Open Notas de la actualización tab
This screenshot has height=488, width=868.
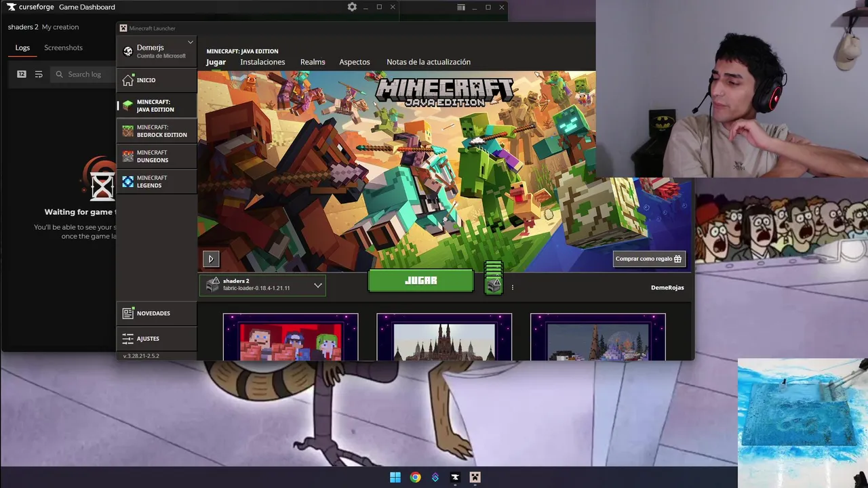pyautogui.click(x=429, y=62)
